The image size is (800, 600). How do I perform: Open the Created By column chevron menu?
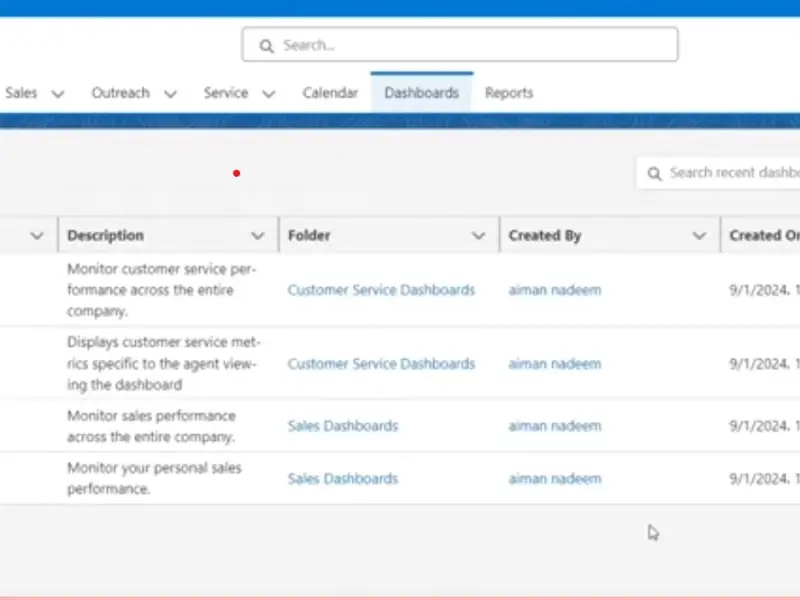699,236
